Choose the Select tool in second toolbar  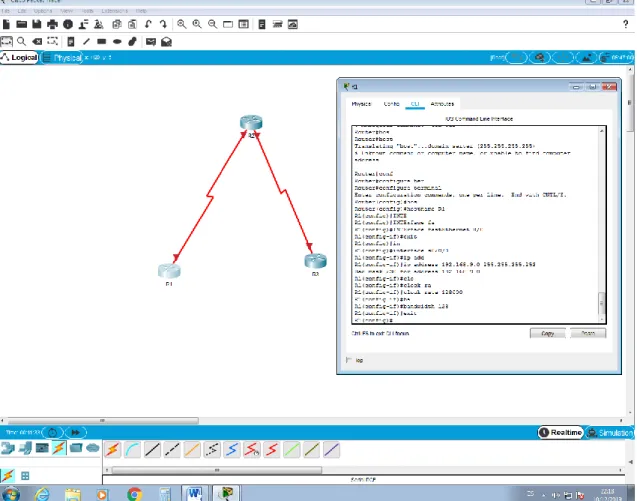click(6, 41)
